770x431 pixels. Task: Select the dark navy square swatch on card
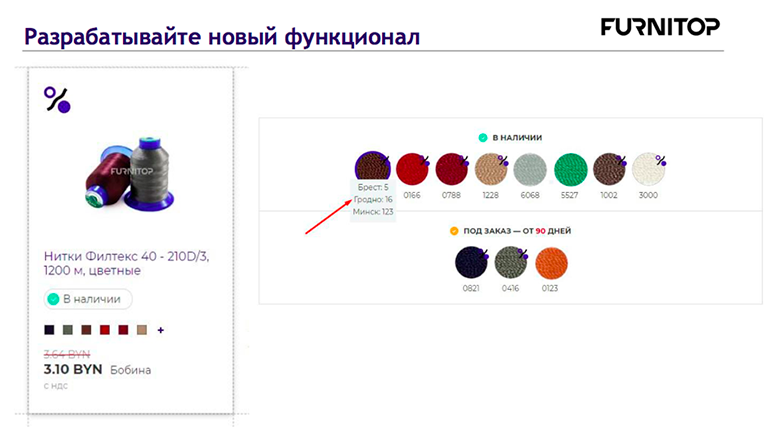click(49, 330)
